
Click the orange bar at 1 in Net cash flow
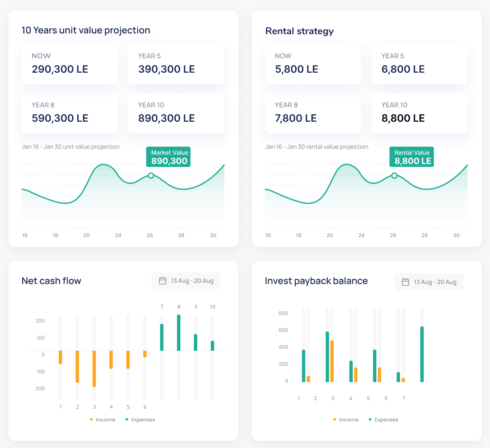pyautogui.click(x=60, y=357)
